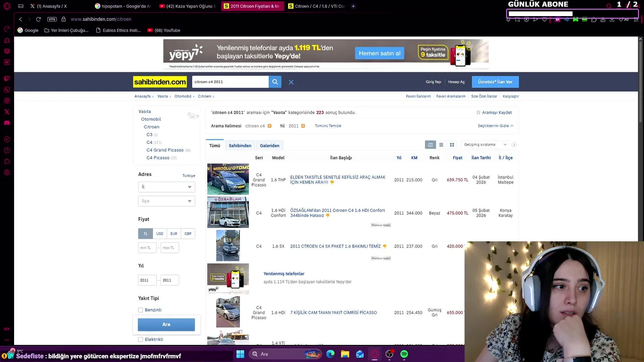Sort listings by KM column

(x=414, y=158)
